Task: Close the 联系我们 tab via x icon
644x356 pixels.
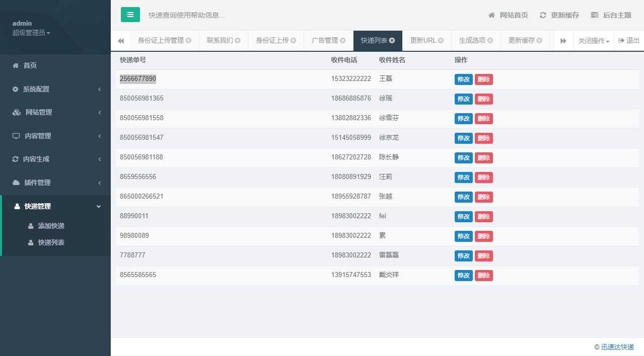Action: (238, 40)
